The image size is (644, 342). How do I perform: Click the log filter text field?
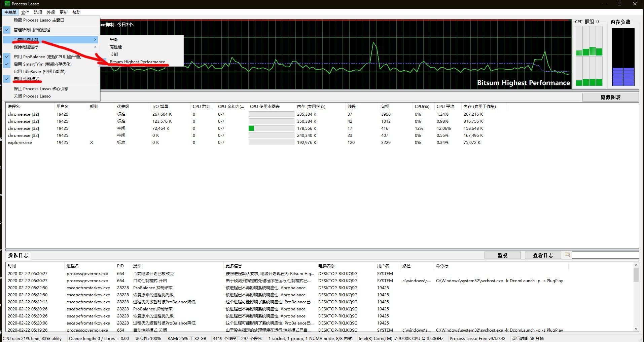(605, 255)
